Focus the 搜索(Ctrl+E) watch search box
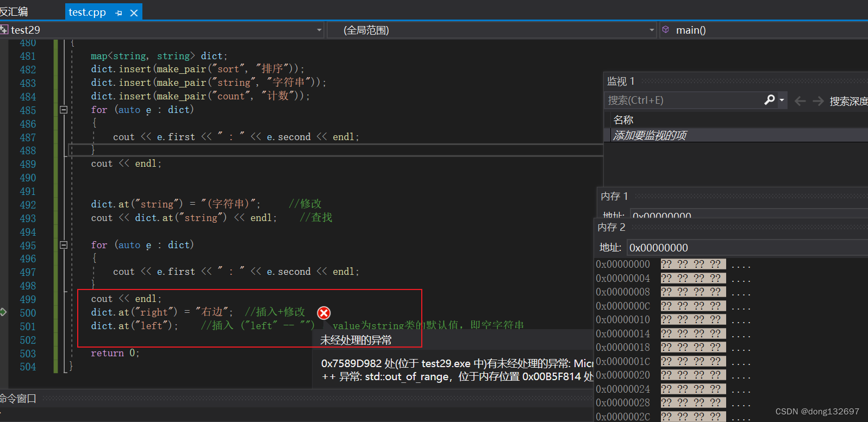The height and width of the screenshot is (422, 868). 685,100
